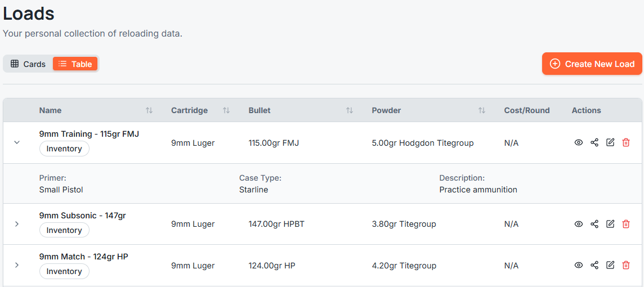Select the Table view tab
This screenshot has width=644, height=287.
click(75, 64)
